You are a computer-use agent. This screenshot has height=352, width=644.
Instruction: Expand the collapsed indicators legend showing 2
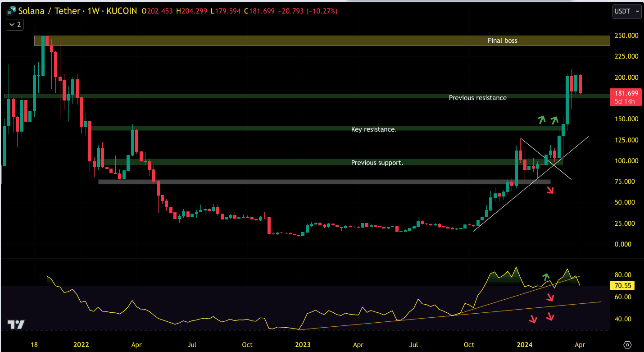pos(15,25)
